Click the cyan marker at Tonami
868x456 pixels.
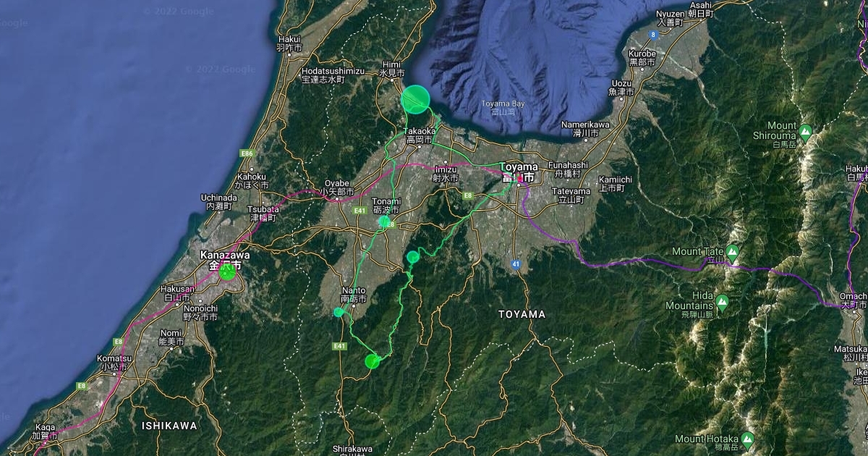pos(384,221)
